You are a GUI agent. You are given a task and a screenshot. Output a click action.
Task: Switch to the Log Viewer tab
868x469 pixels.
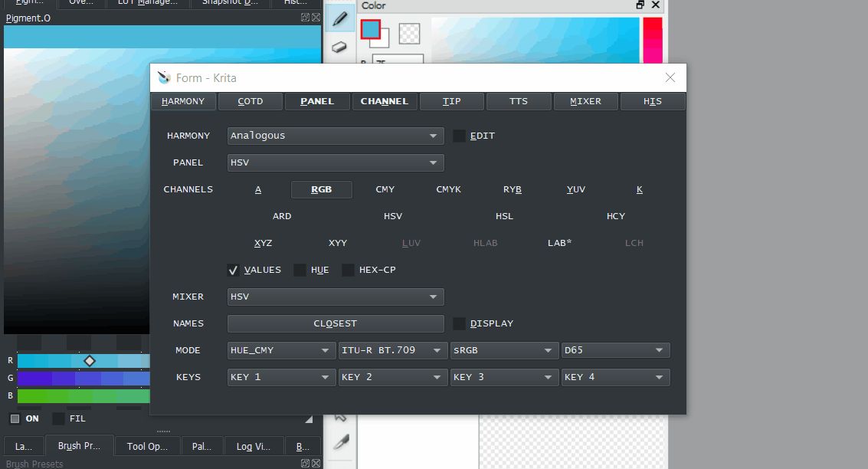[254, 446]
